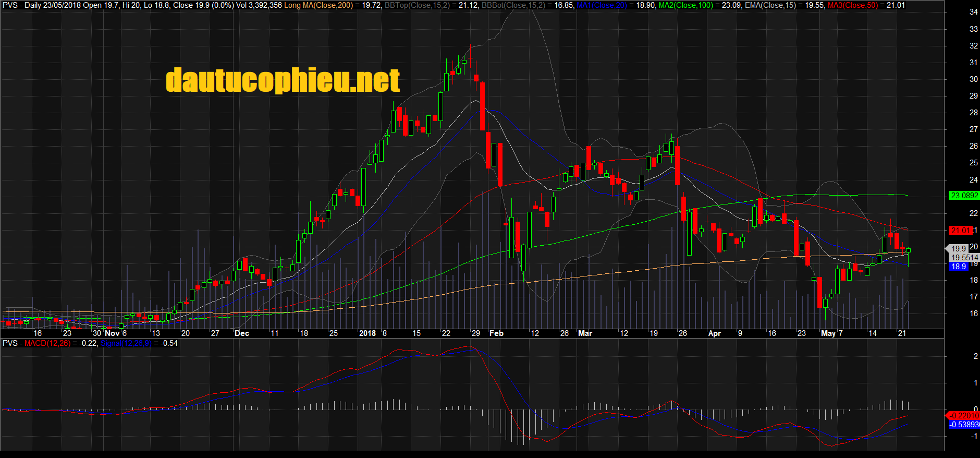Click the 'Apr' month label on the date axis
The height and width of the screenshot is (458, 980).
[715, 333]
